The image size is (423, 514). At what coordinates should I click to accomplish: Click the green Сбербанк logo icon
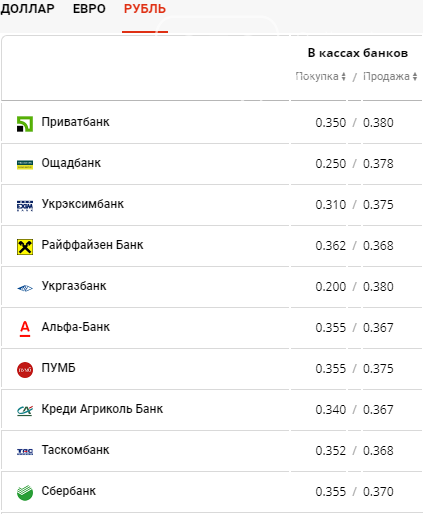tap(25, 493)
